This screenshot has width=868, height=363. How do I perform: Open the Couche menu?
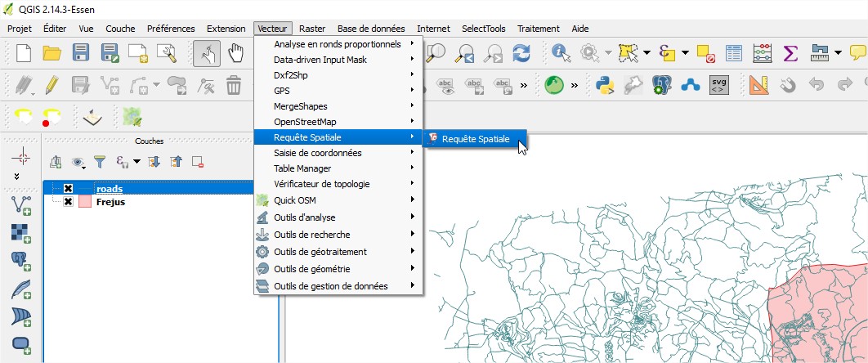click(120, 29)
